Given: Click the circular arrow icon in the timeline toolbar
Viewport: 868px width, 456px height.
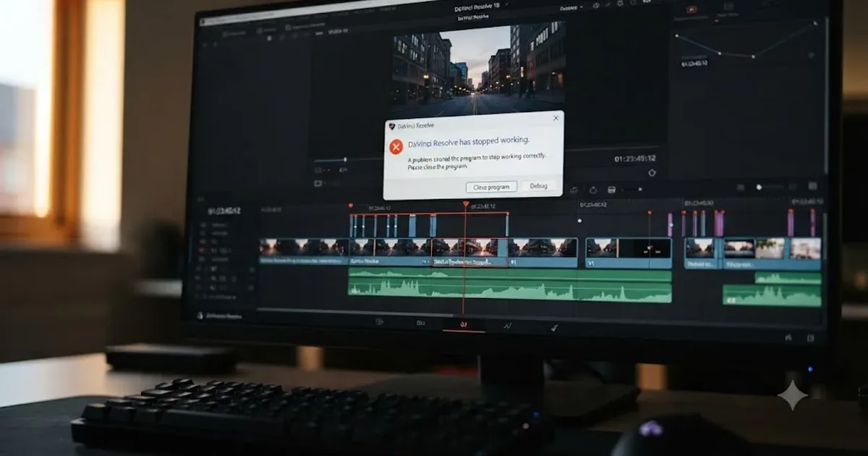Looking at the screenshot, I should 593,190.
